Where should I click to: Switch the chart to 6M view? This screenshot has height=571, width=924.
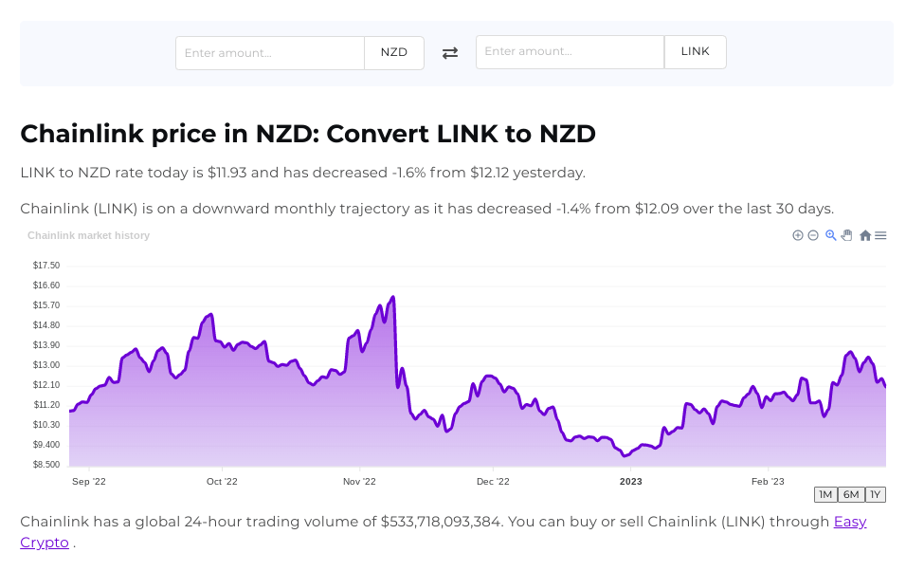click(850, 494)
